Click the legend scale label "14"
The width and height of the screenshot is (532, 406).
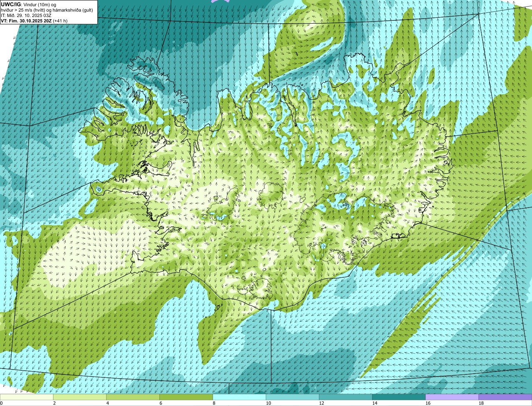point(375,403)
